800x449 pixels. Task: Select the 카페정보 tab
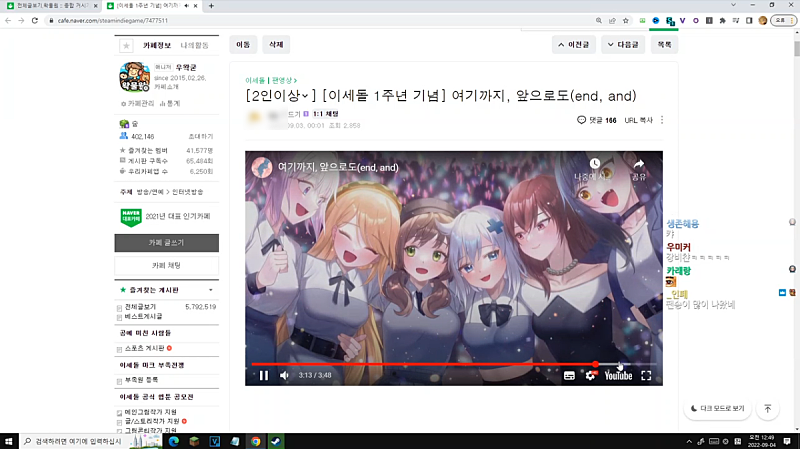(x=157, y=45)
